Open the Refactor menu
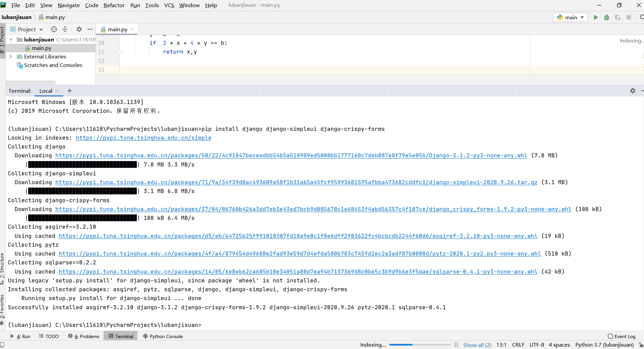Image resolution: width=644 pixels, height=349 pixels. tap(114, 5)
